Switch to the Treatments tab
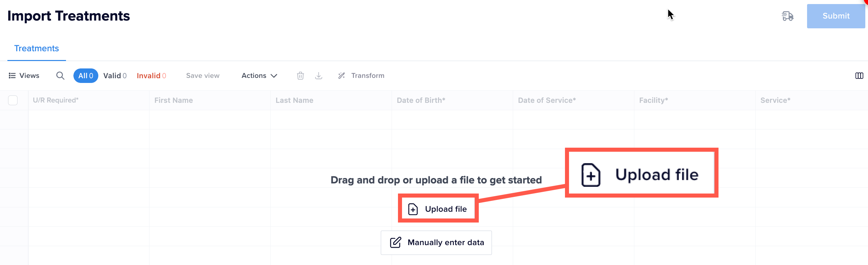The width and height of the screenshot is (868, 265). [36, 48]
